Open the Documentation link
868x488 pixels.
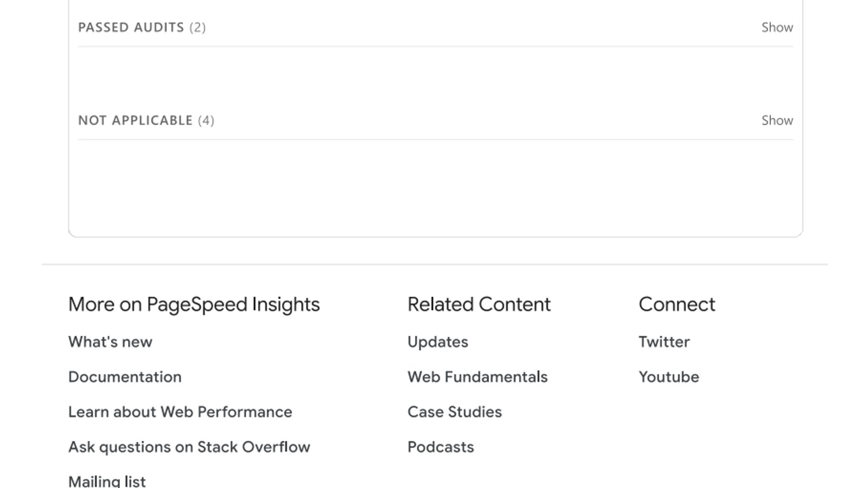125,377
